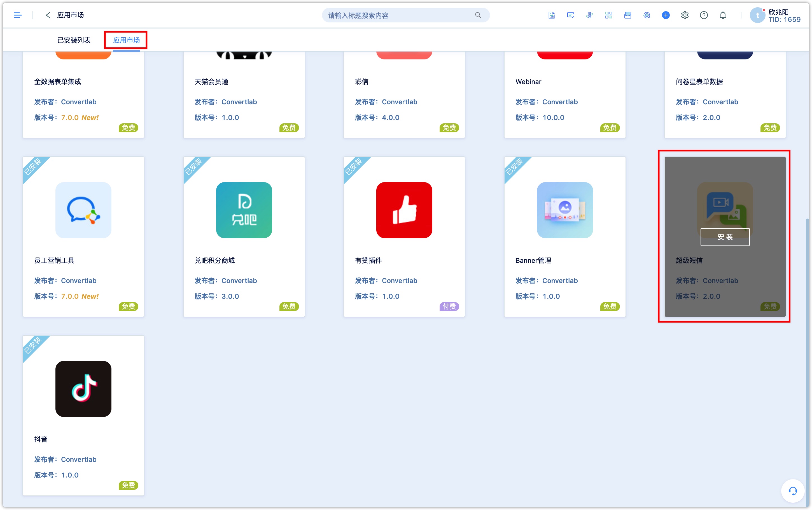This screenshot has height=510, width=812.
Task: Click the back arrow beside 应用市场
Action: (x=48, y=15)
